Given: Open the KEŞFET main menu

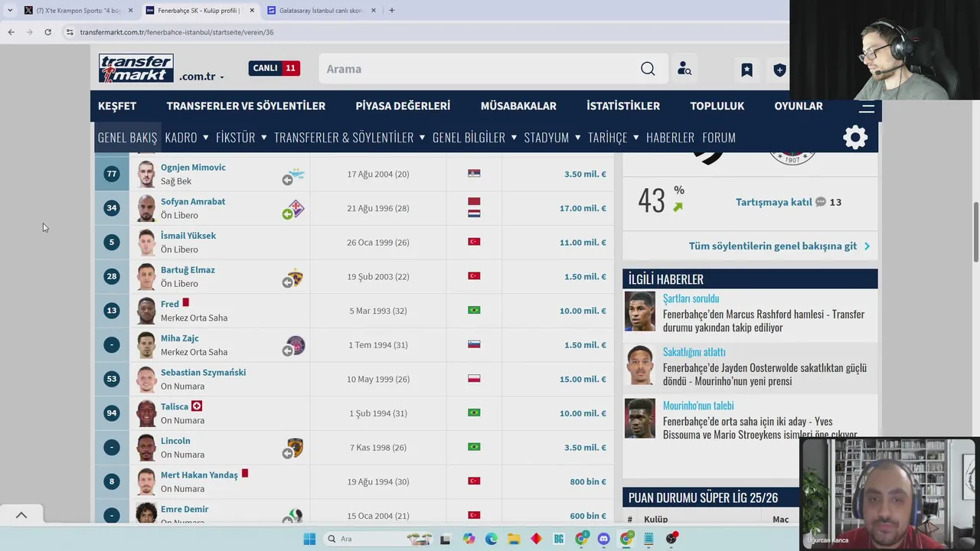Looking at the screenshot, I should pos(117,106).
